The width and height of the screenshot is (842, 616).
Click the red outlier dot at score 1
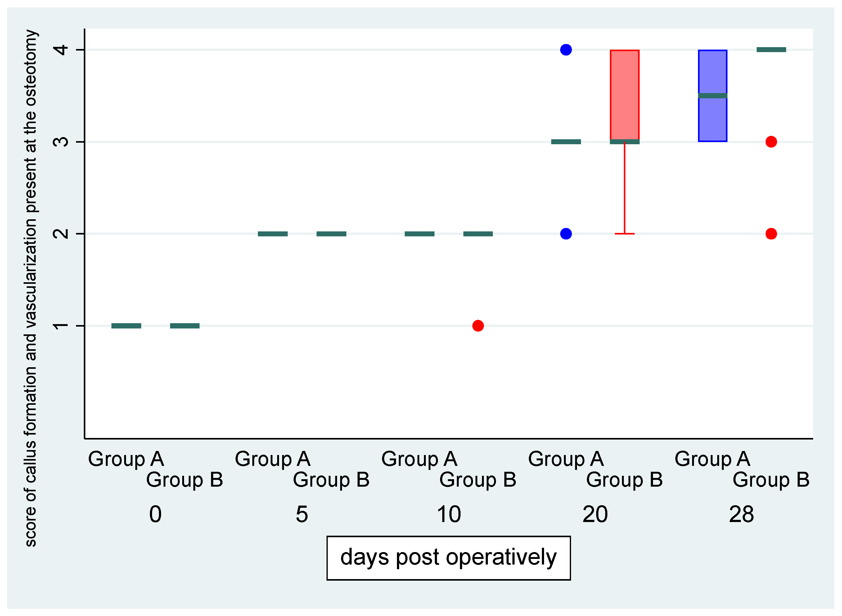pos(478,326)
